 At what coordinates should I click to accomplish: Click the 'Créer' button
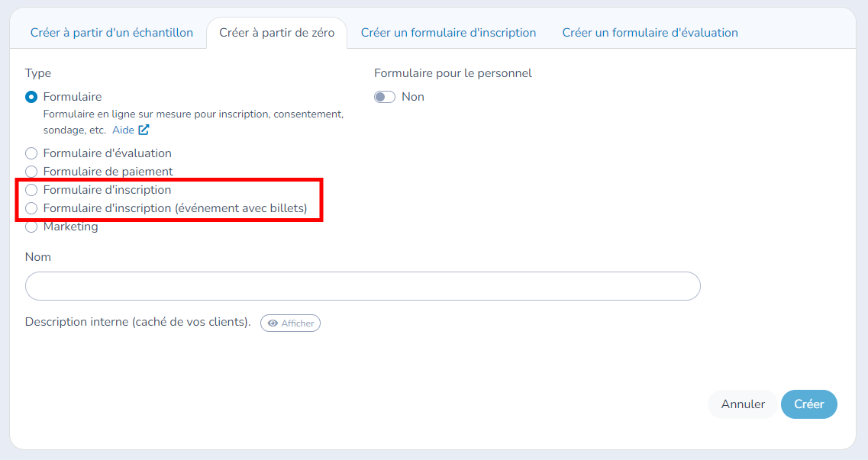pyautogui.click(x=808, y=404)
